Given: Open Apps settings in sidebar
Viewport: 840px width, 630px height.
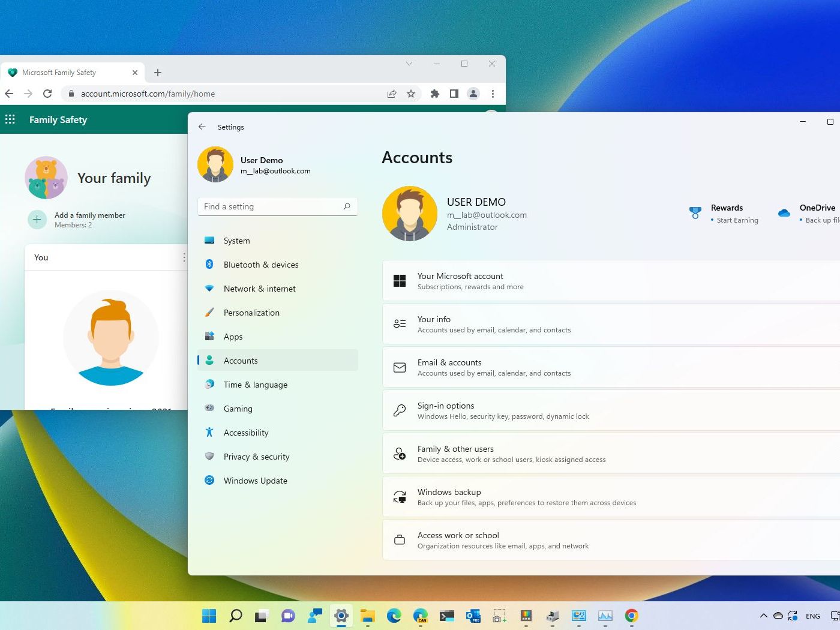Looking at the screenshot, I should point(277,337).
